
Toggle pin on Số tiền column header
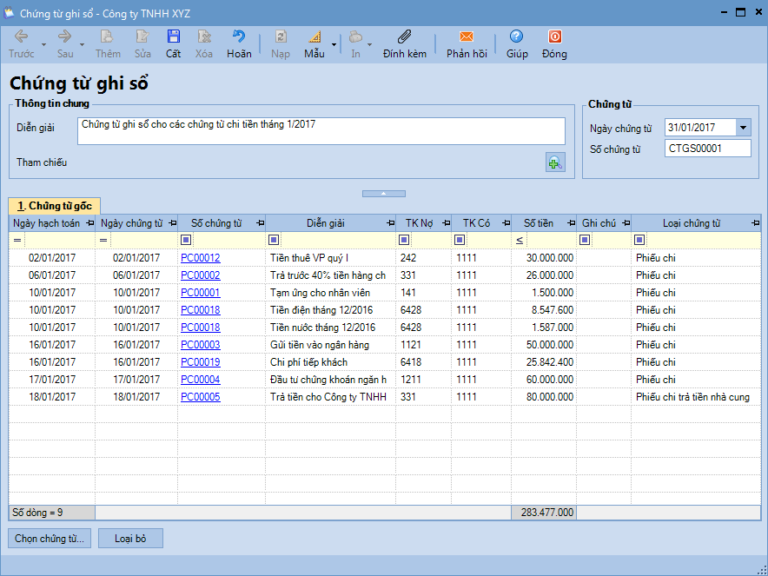tap(570, 223)
